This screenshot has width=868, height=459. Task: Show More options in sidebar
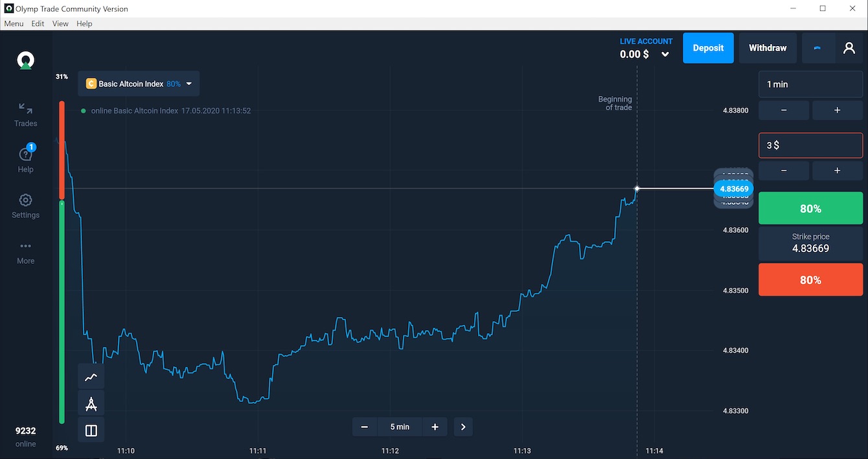[x=26, y=252]
